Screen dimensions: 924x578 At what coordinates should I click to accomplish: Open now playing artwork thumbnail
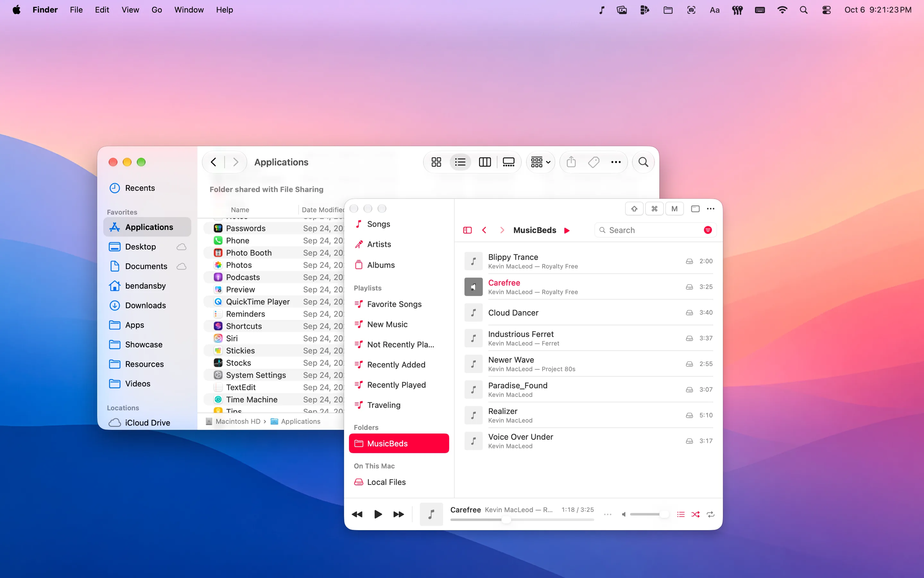point(431,514)
